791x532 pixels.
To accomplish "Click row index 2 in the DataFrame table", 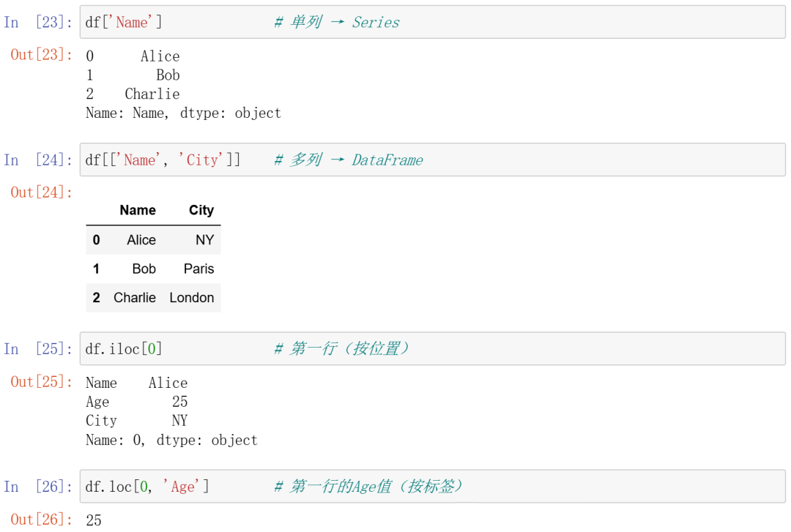I will coord(96,298).
